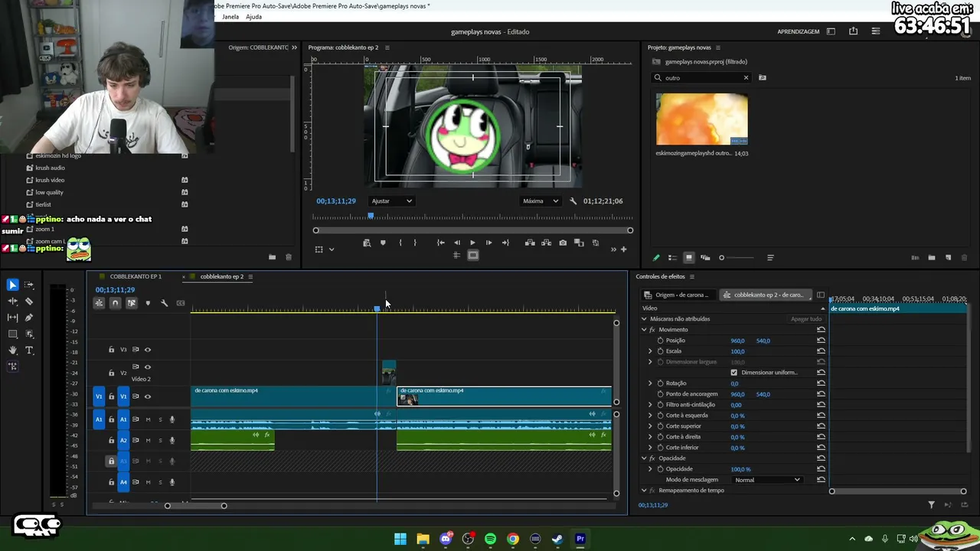
Task: Select the Hand tool
Action: [x=13, y=350]
